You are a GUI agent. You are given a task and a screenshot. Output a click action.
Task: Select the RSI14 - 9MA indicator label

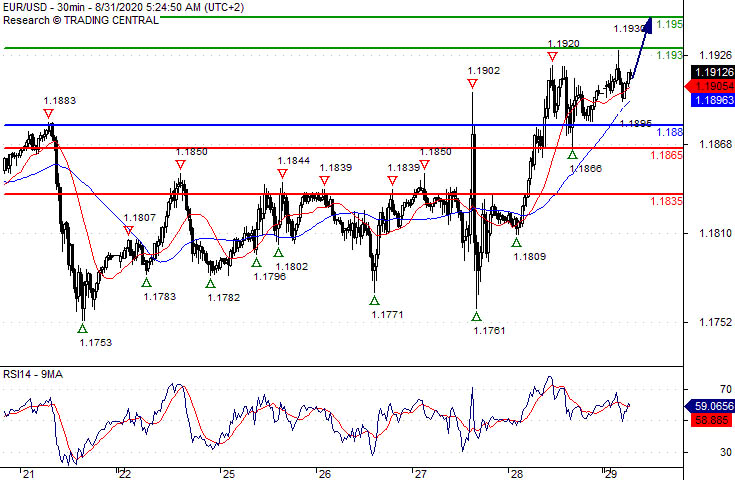pyautogui.click(x=33, y=374)
